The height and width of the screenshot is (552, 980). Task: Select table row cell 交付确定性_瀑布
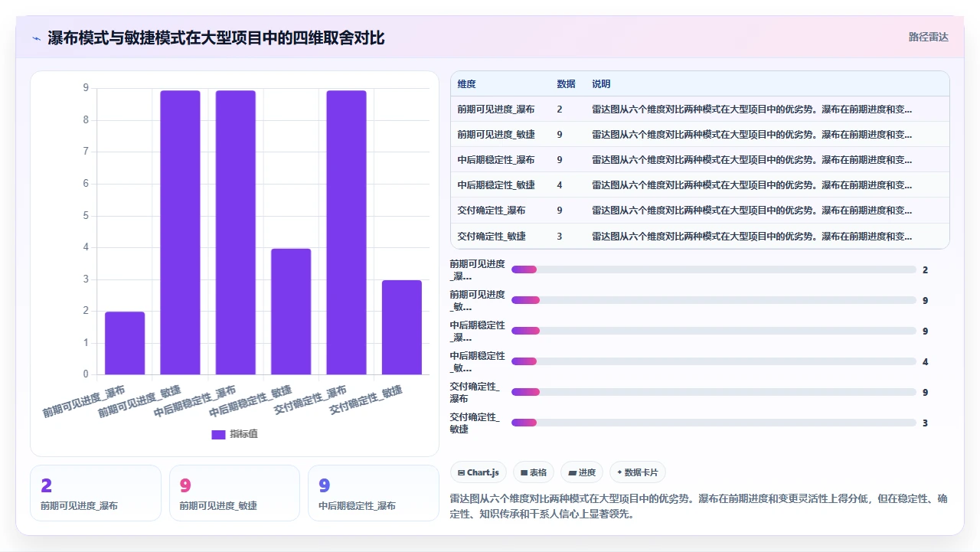coord(492,211)
